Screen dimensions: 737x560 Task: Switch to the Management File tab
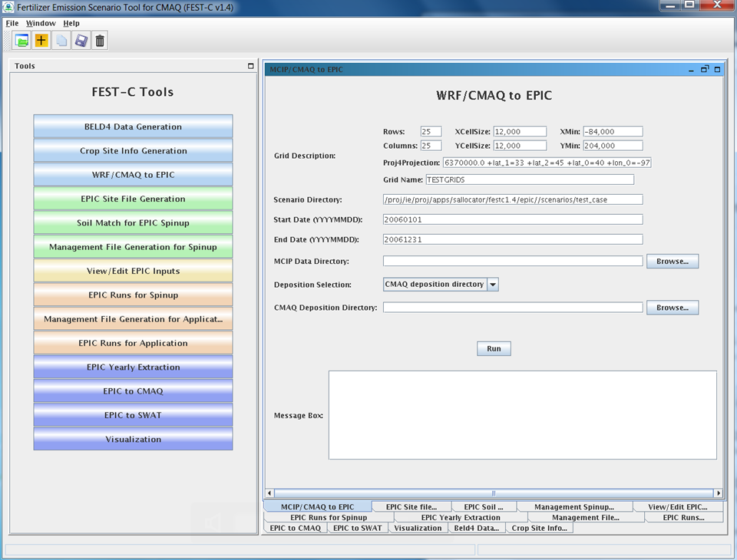click(x=586, y=517)
